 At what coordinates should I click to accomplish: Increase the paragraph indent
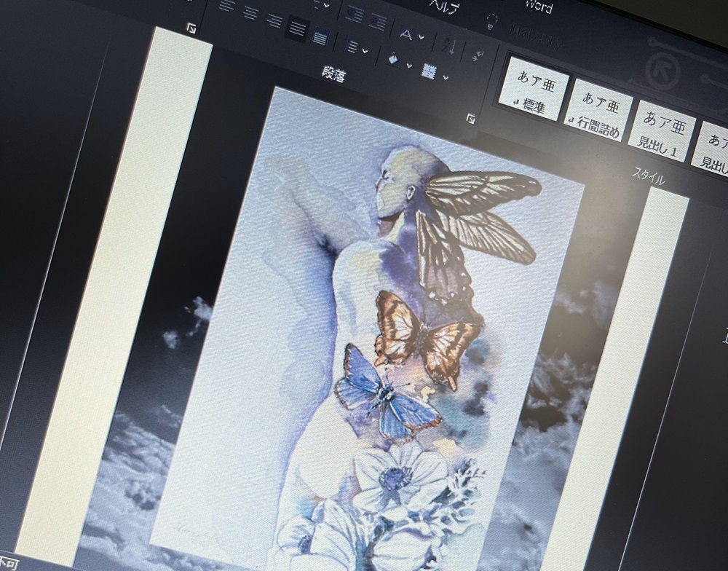[x=377, y=22]
